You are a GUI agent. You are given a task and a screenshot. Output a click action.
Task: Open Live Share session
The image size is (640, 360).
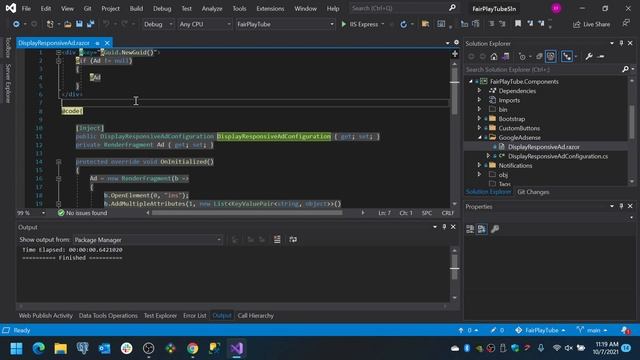pyautogui.click(x=591, y=24)
